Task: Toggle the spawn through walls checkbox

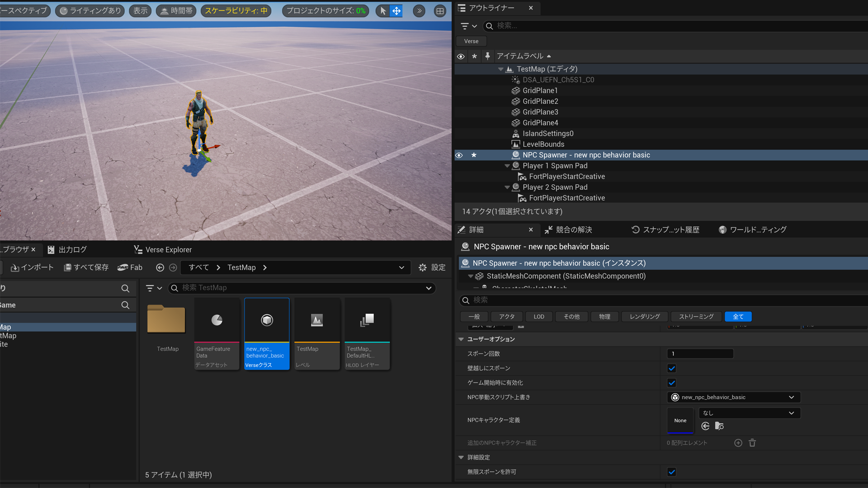Action: click(x=672, y=368)
